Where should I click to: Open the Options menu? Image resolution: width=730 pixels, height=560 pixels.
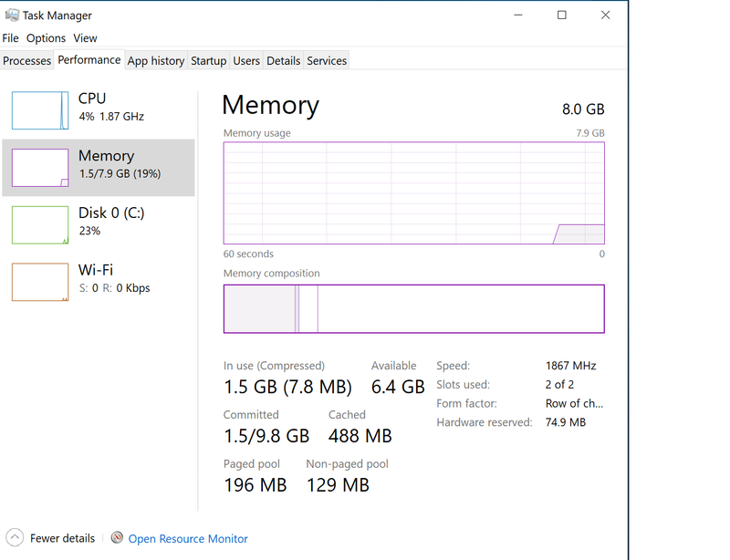tap(46, 38)
